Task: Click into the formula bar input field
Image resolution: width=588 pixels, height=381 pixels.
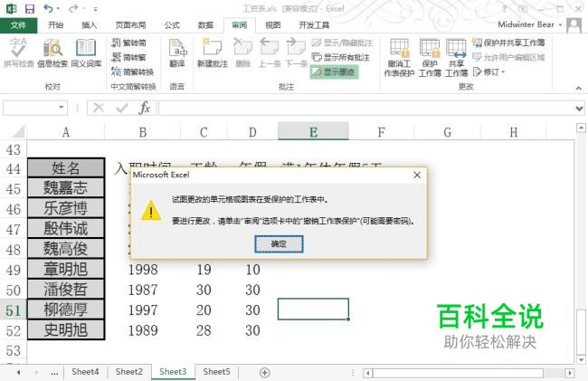Action: (365, 108)
